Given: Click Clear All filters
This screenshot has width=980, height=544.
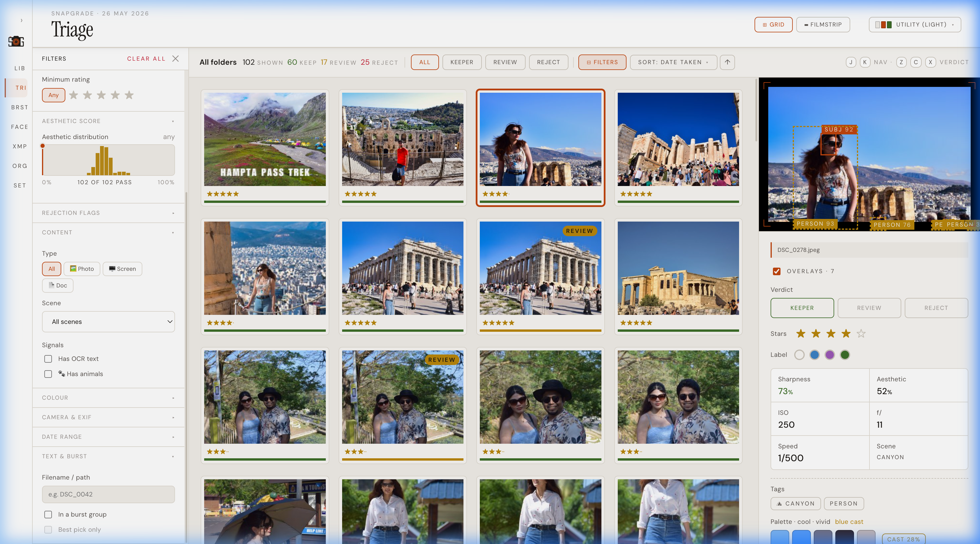Looking at the screenshot, I should [x=146, y=59].
